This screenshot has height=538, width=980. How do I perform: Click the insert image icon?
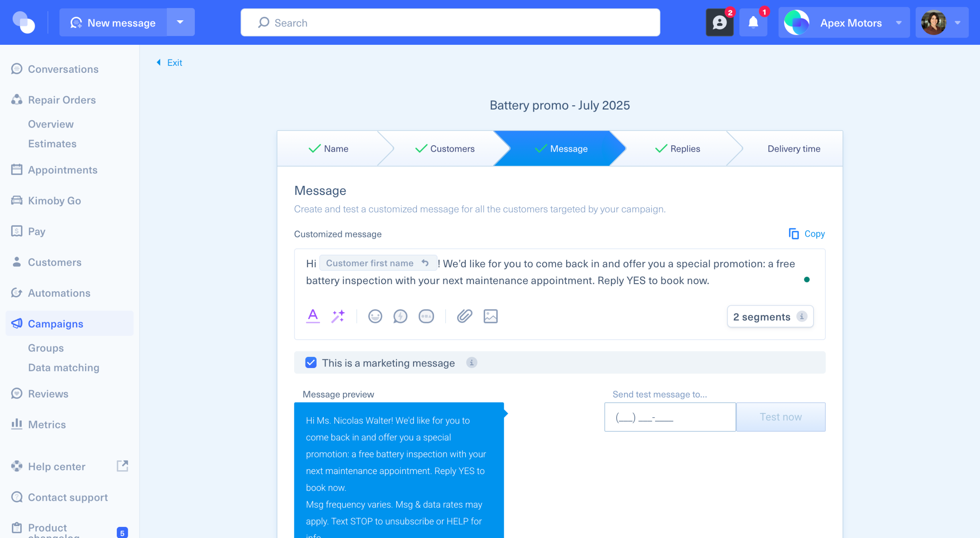click(x=490, y=316)
